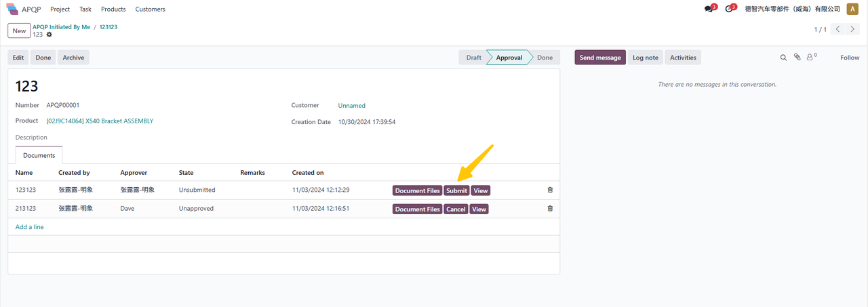
Task: Click the paperclip attachments icon
Action: pos(797,58)
